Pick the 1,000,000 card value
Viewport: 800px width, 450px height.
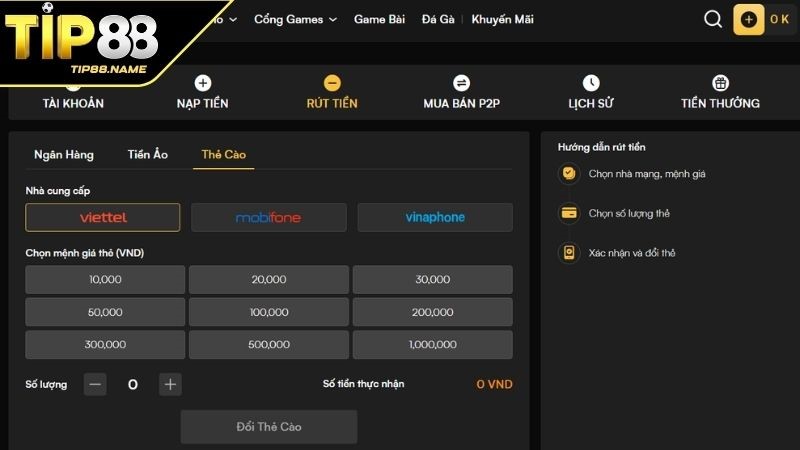click(433, 344)
